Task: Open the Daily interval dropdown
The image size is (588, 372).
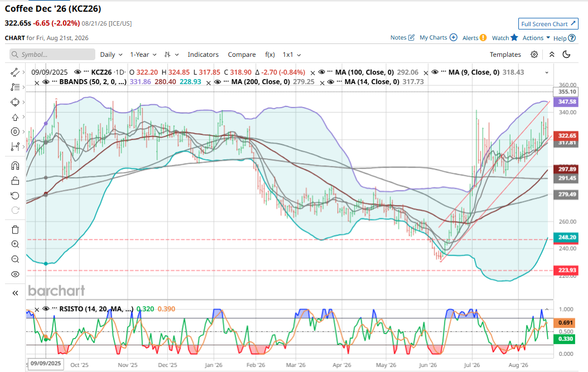Action: click(x=111, y=55)
